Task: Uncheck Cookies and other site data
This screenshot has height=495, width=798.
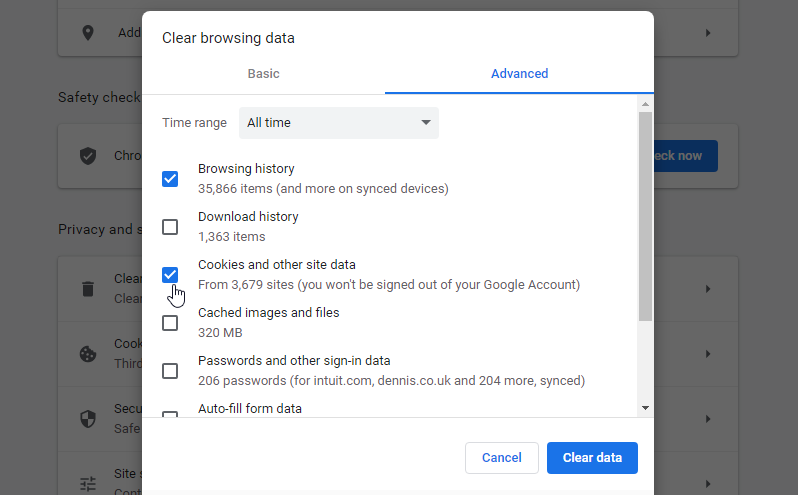Action: tap(170, 275)
